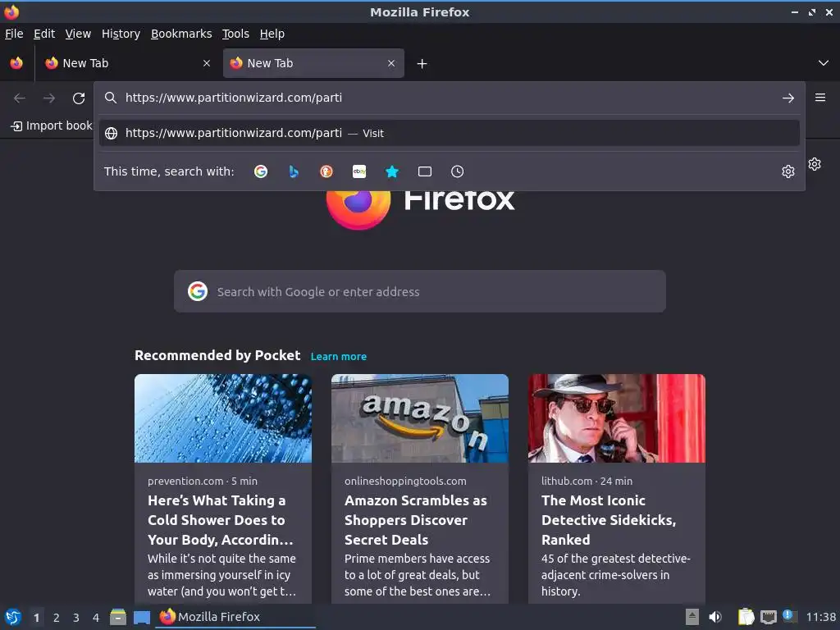Reload the current page

pos(79,98)
